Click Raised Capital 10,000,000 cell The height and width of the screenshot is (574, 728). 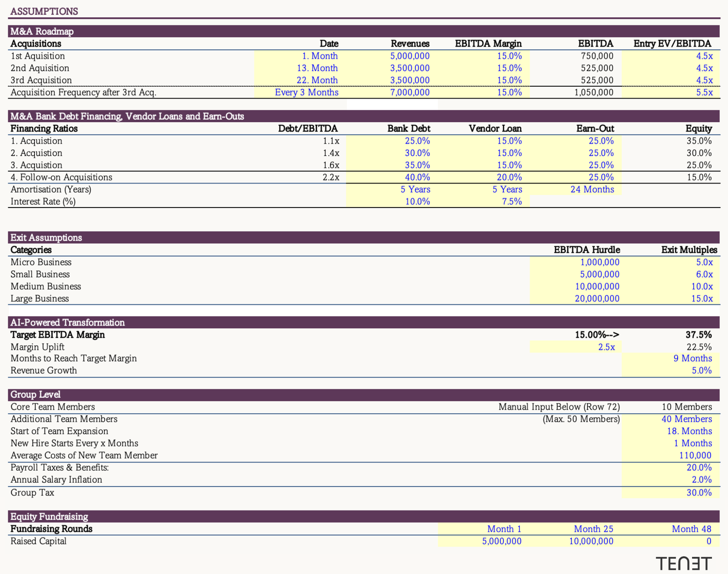coord(576,541)
